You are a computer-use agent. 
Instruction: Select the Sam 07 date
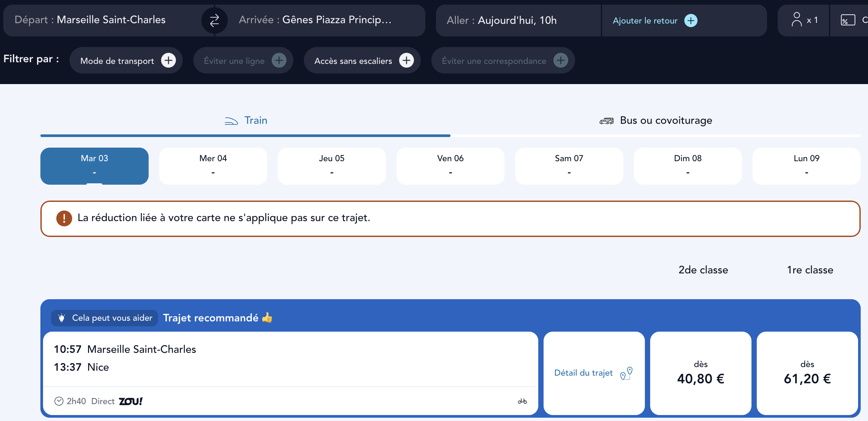coord(569,166)
